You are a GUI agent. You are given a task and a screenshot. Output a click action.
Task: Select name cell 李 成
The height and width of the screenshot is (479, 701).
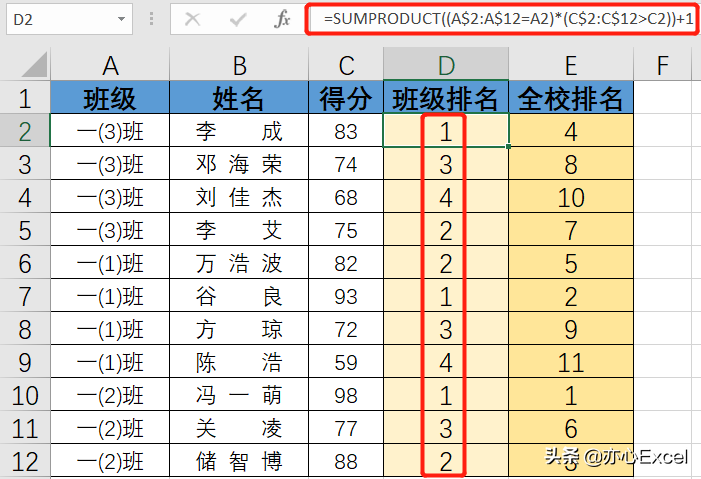pyautogui.click(x=239, y=131)
